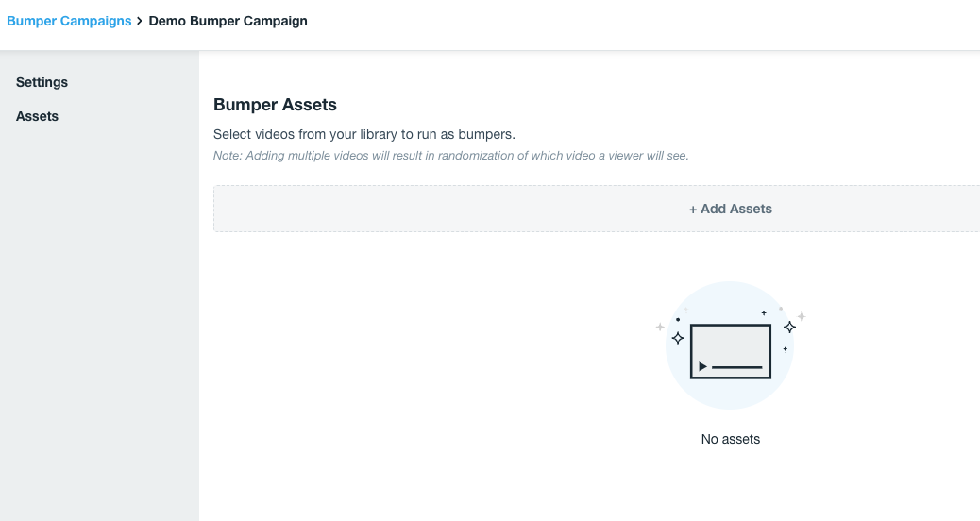Click the large sparkle left of video icon
Viewport: 980px width, 521px height.
[x=677, y=337]
